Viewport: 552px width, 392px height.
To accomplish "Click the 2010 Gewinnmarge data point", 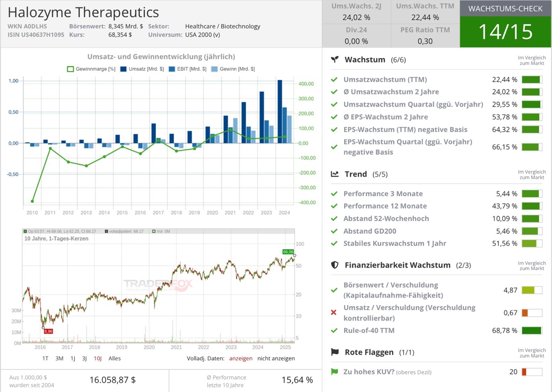I will tap(32, 201).
